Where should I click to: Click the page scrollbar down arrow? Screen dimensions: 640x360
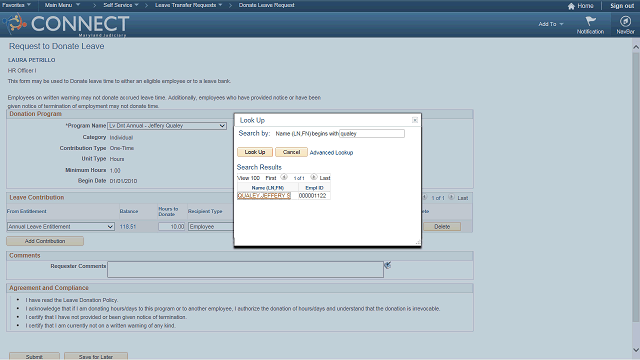tap(636, 350)
